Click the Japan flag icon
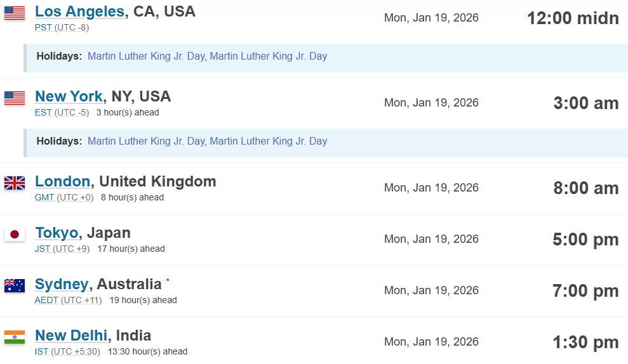 point(15,235)
